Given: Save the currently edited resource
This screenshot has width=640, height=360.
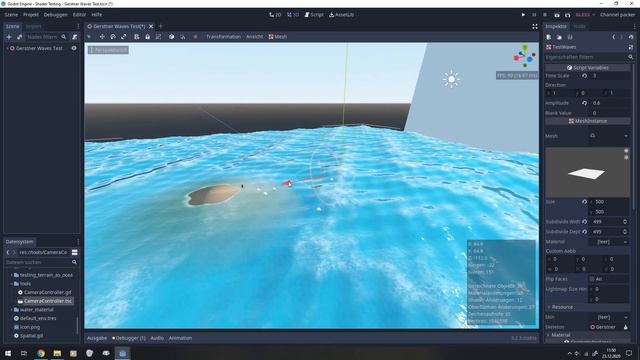Looking at the screenshot, I should point(570,37).
